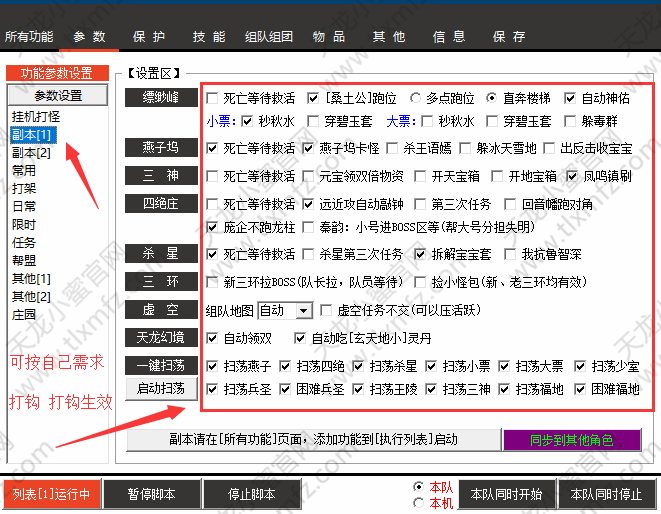661x514 pixels.
Task: Select 限时 in the side list
Action: tap(24, 225)
